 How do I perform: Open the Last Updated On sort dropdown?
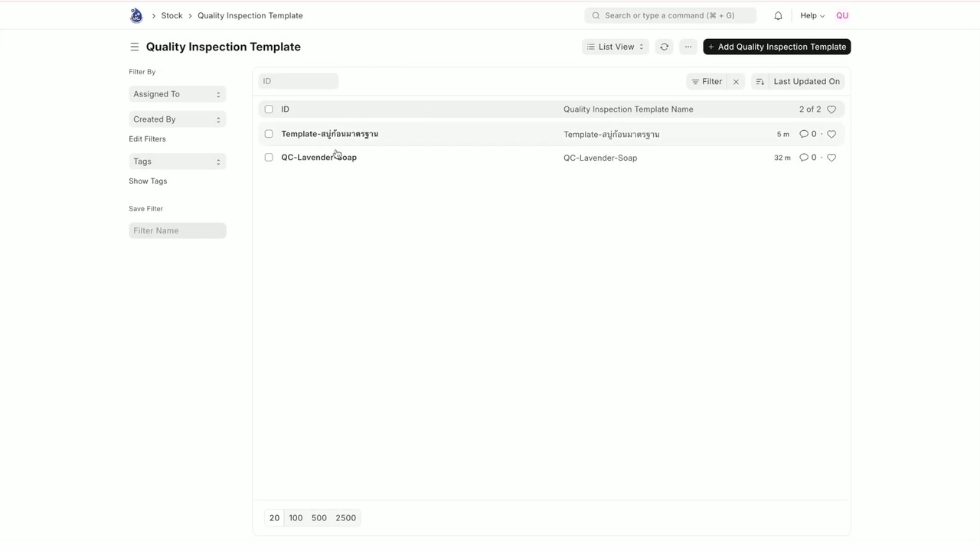pyautogui.click(x=806, y=81)
